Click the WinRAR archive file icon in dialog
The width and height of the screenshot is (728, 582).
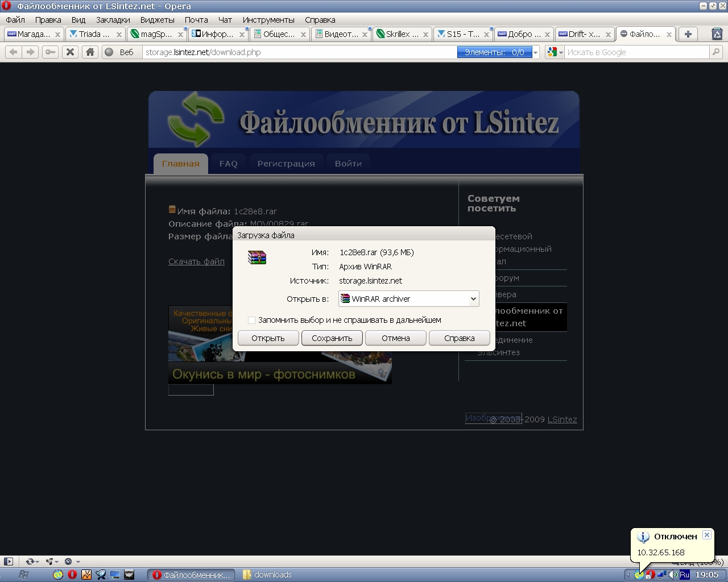pos(257,257)
